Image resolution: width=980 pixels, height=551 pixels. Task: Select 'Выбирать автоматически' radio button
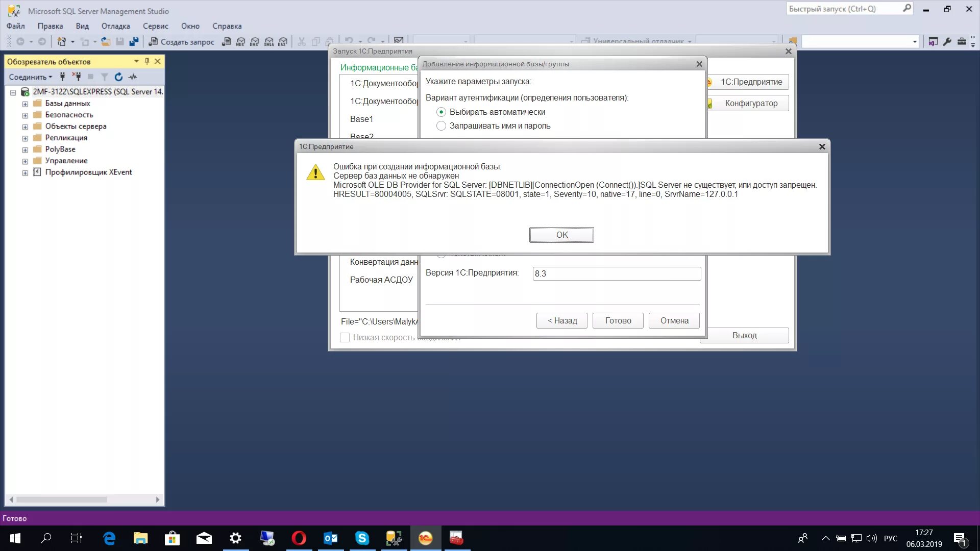[441, 112]
